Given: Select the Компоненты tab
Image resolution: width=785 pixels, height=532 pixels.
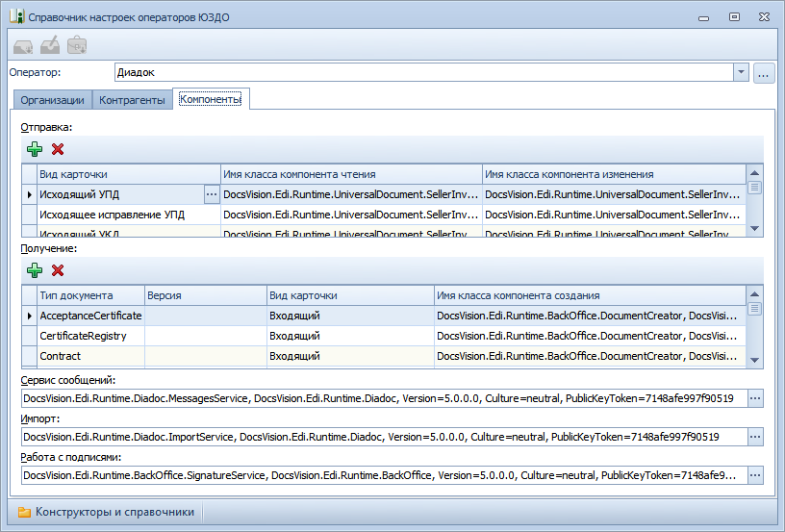Looking at the screenshot, I should (211, 98).
